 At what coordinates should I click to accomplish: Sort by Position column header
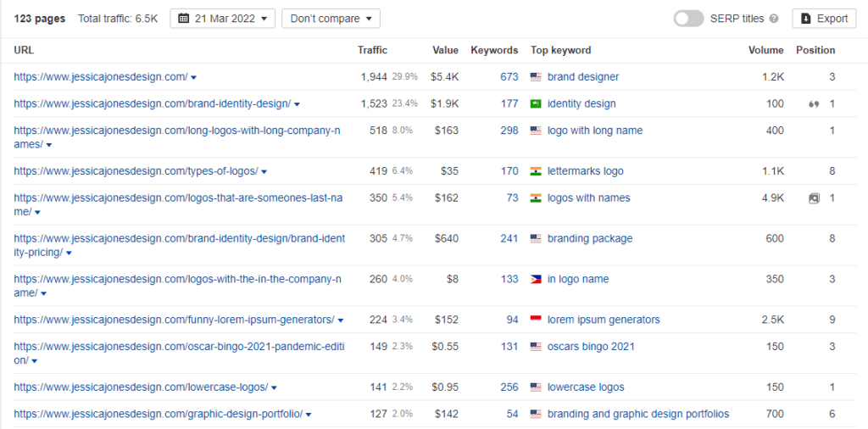click(x=815, y=50)
